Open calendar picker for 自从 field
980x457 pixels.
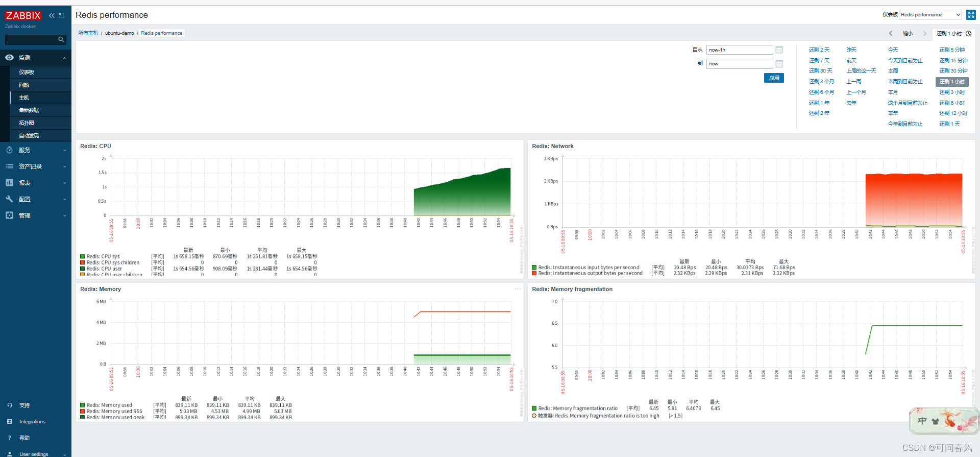pos(779,50)
